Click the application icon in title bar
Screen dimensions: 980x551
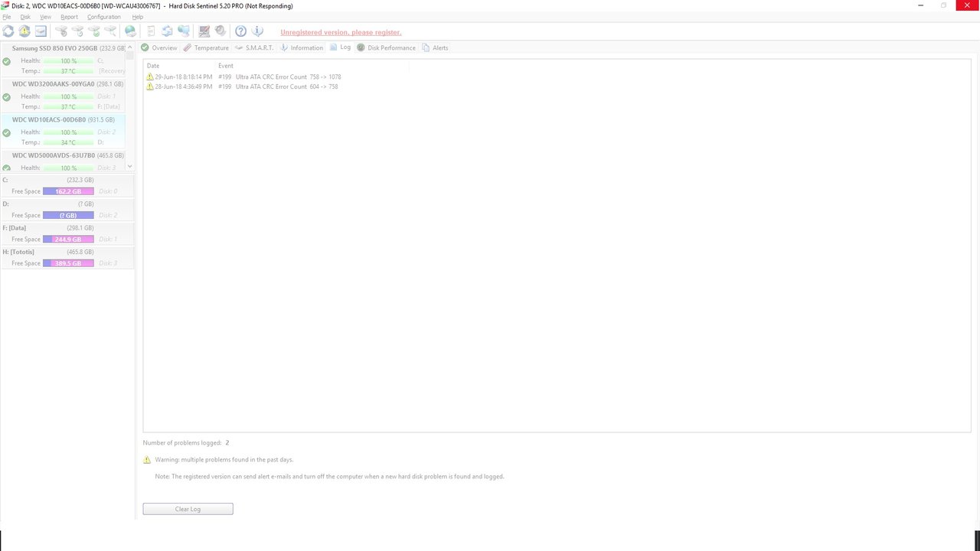click(5, 5)
